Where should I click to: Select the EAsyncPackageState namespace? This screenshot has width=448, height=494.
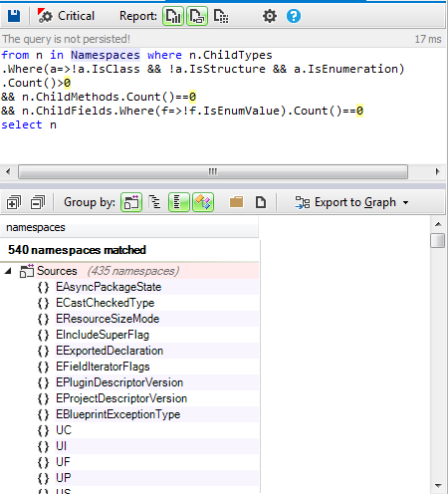pyautogui.click(x=109, y=287)
